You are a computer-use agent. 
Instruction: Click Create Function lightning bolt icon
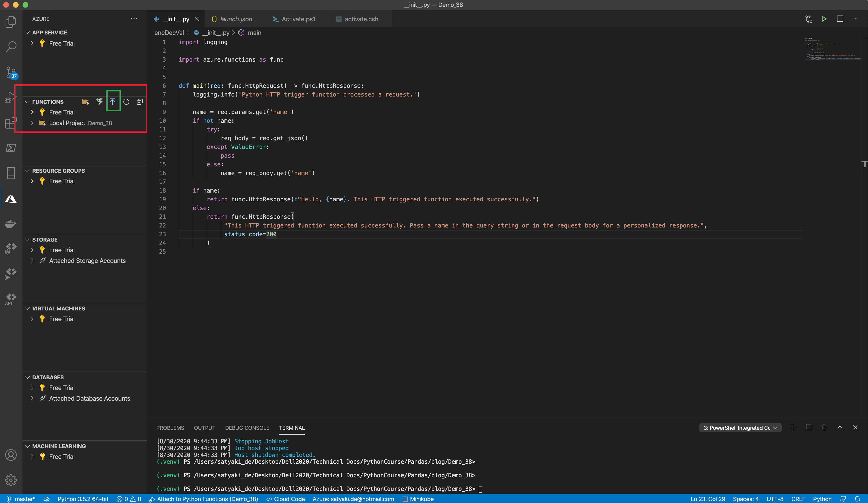99,102
